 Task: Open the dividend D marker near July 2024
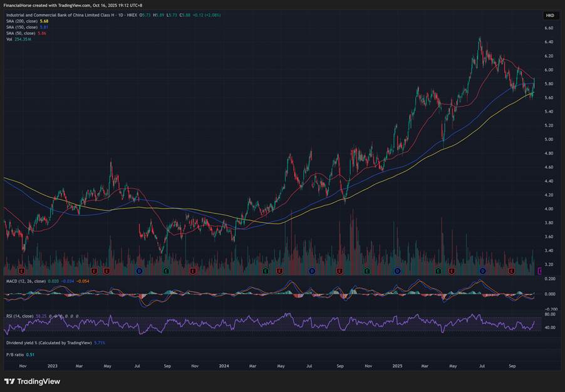click(313, 271)
